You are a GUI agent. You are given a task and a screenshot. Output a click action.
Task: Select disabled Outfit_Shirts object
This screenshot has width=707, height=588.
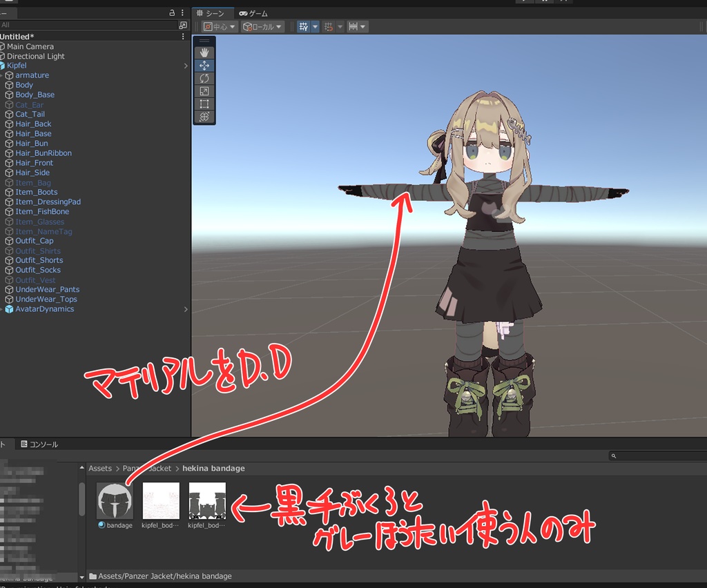tap(38, 251)
